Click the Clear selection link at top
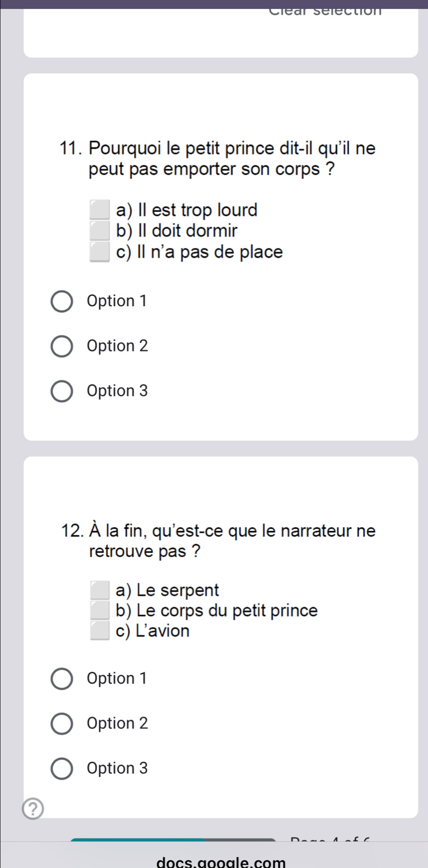 click(x=325, y=11)
